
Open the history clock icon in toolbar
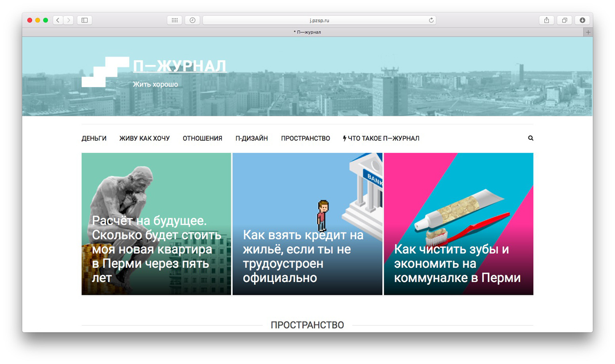(x=192, y=20)
